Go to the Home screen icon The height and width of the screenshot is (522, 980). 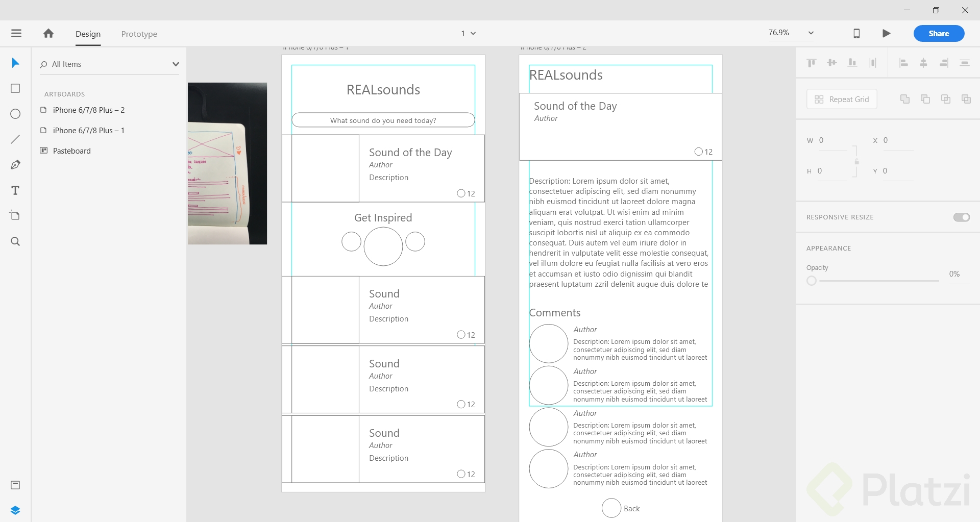click(x=48, y=33)
